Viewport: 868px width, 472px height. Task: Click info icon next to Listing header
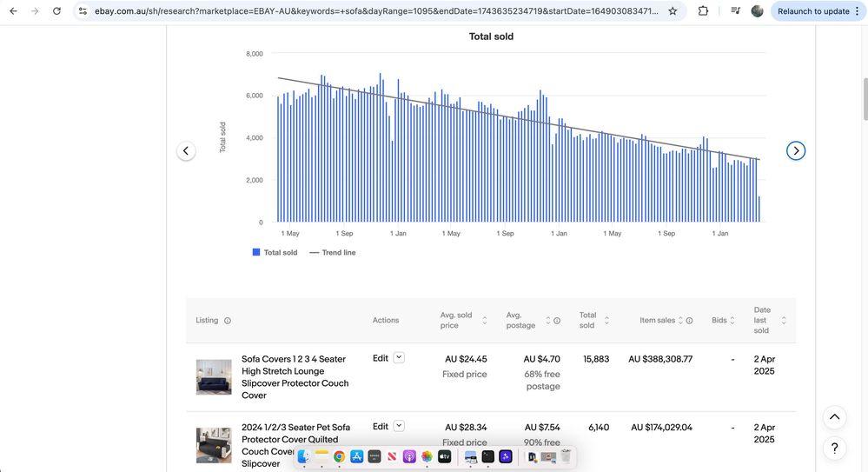pyautogui.click(x=227, y=321)
